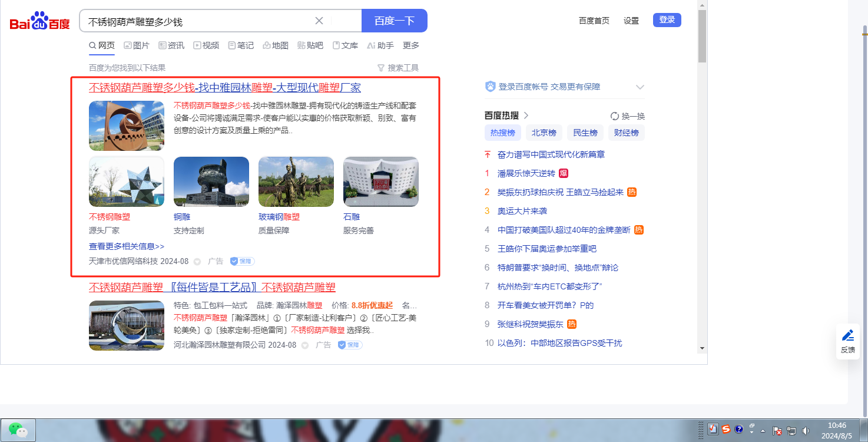
Task: Clear the search box with the X icon
Action: pyautogui.click(x=319, y=21)
